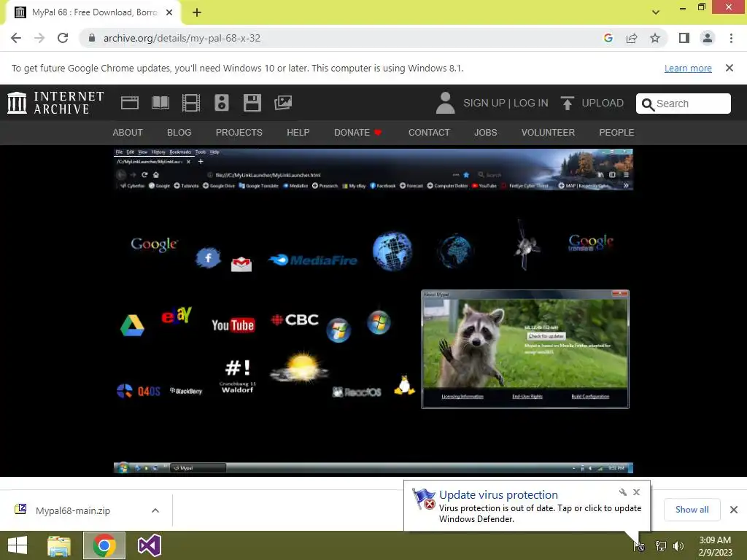Open the HELP menu item

298,133
